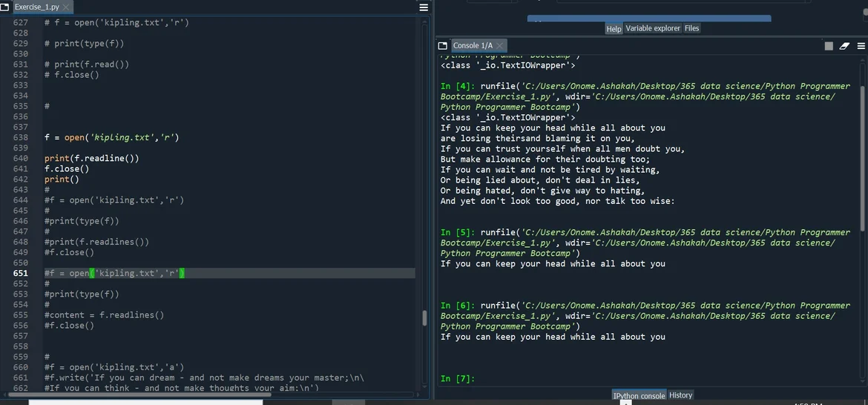
Task: Switch to the Variable explorer tab
Action: [652, 28]
